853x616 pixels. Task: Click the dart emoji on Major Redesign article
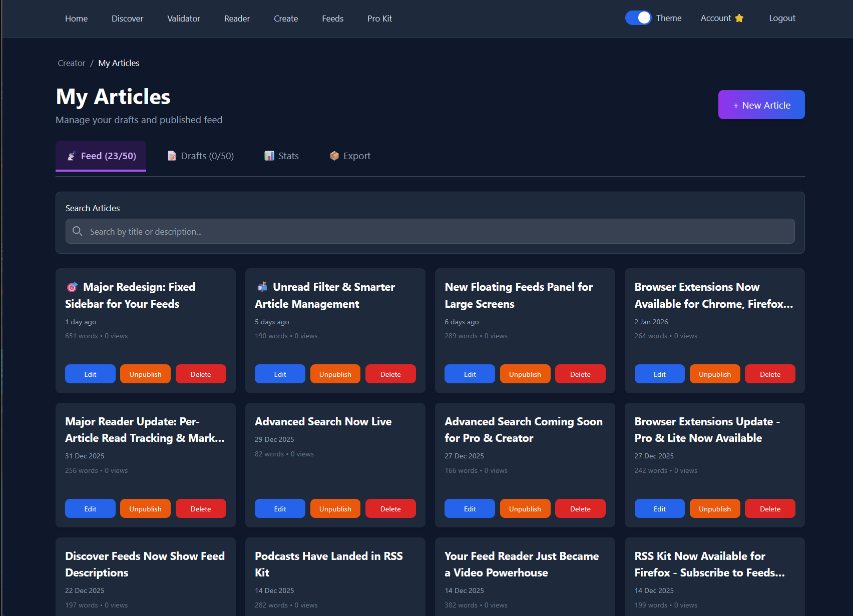[x=72, y=287]
